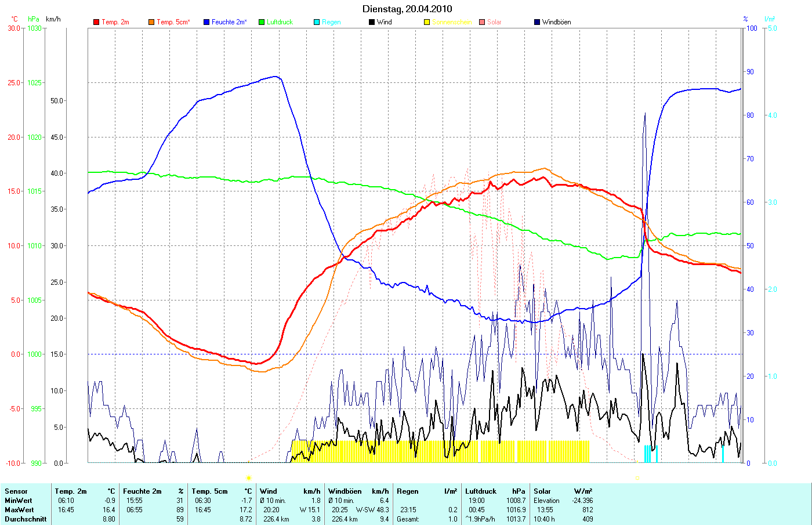The height and width of the screenshot is (525, 812).
Task: Click the blue Feuchte 2m legend swatch
Action: [x=206, y=22]
